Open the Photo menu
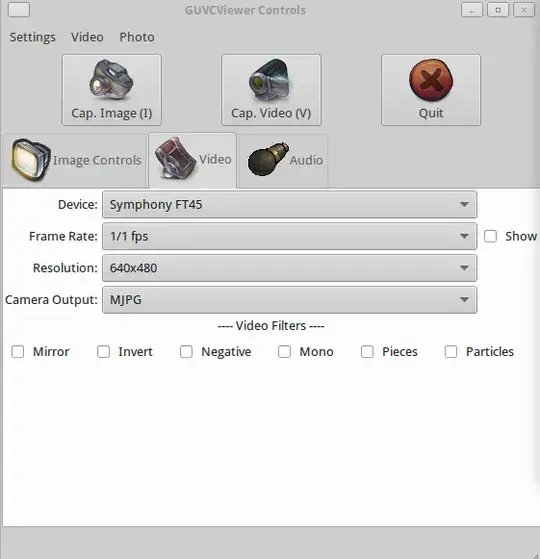 (x=137, y=37)
